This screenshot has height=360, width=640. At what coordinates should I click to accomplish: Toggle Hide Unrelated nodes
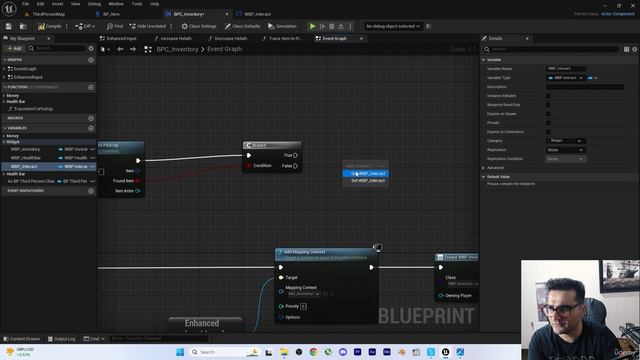(148, 26)
